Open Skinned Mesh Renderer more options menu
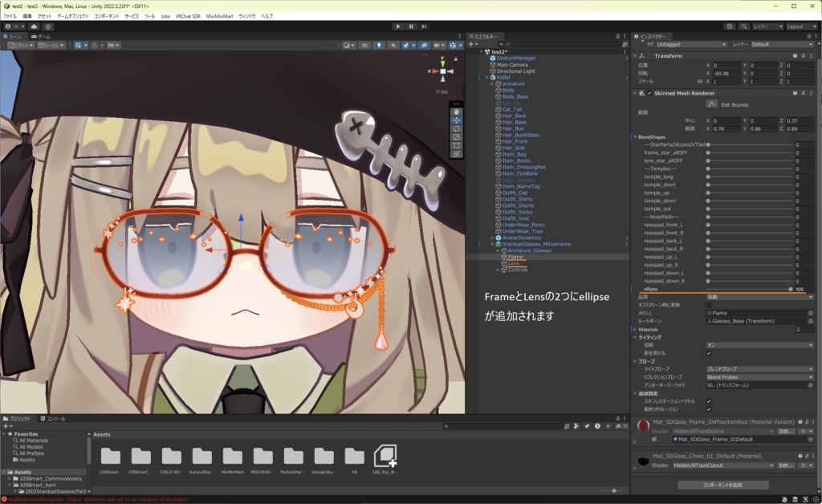The height and width of the screenshot is (504, 822). [x=812, y=93]
